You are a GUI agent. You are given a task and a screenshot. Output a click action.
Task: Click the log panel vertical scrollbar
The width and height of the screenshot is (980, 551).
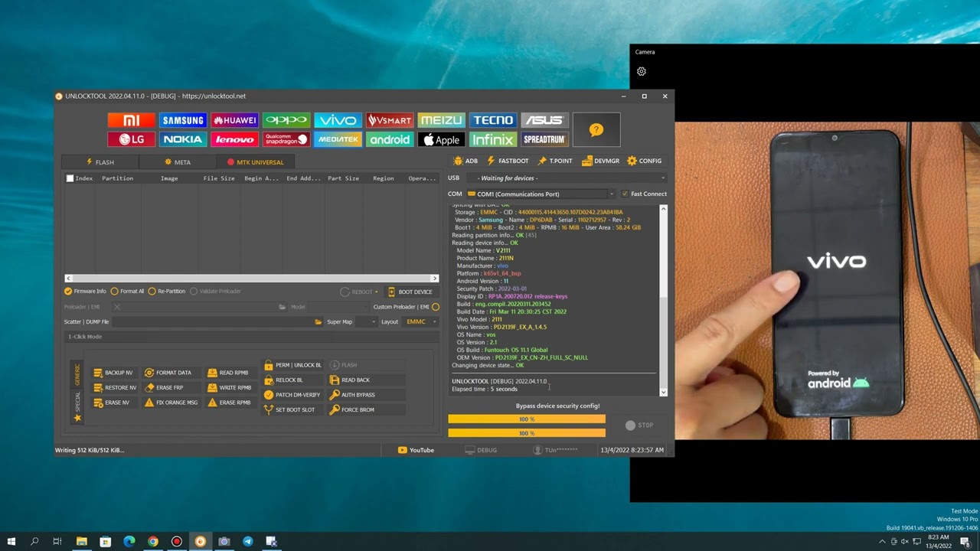click(x=663, y=300)
